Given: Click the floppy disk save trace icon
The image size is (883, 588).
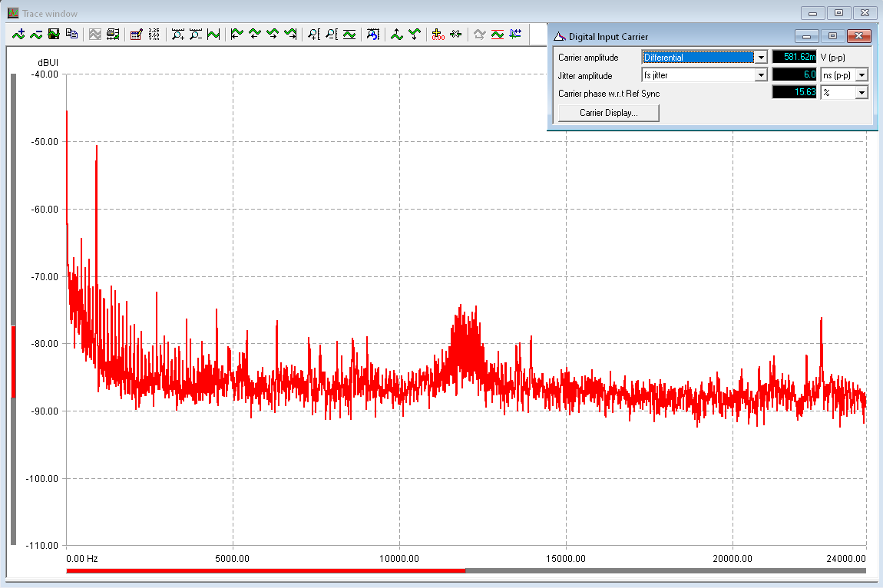Looking at the screenshot, I should pos(54,34).
